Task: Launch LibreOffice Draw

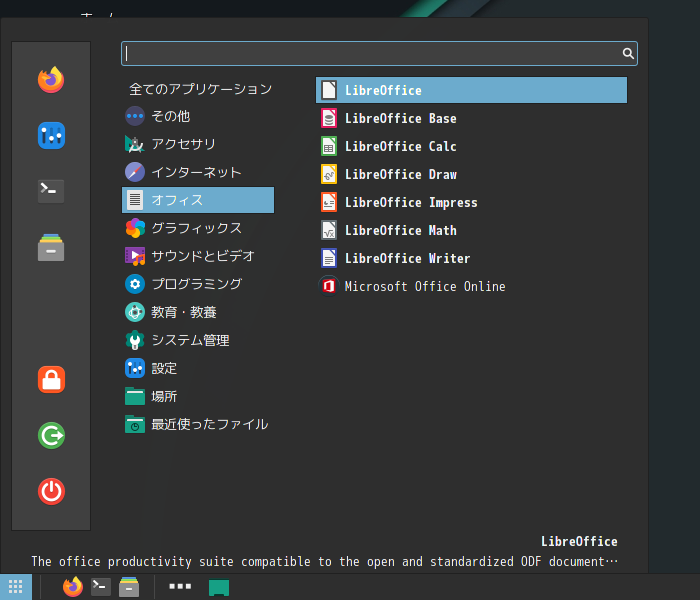Action: [471, 174]
